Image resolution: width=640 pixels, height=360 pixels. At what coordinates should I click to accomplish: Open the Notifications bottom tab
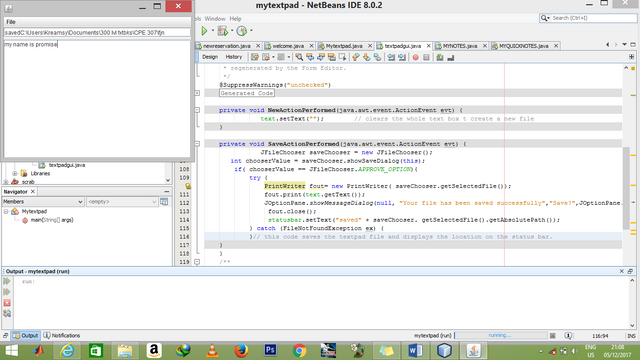tap(62, 336)
